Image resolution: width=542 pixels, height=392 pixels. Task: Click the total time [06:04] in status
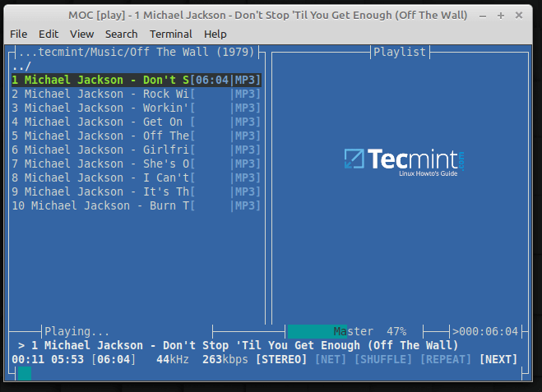113,359
